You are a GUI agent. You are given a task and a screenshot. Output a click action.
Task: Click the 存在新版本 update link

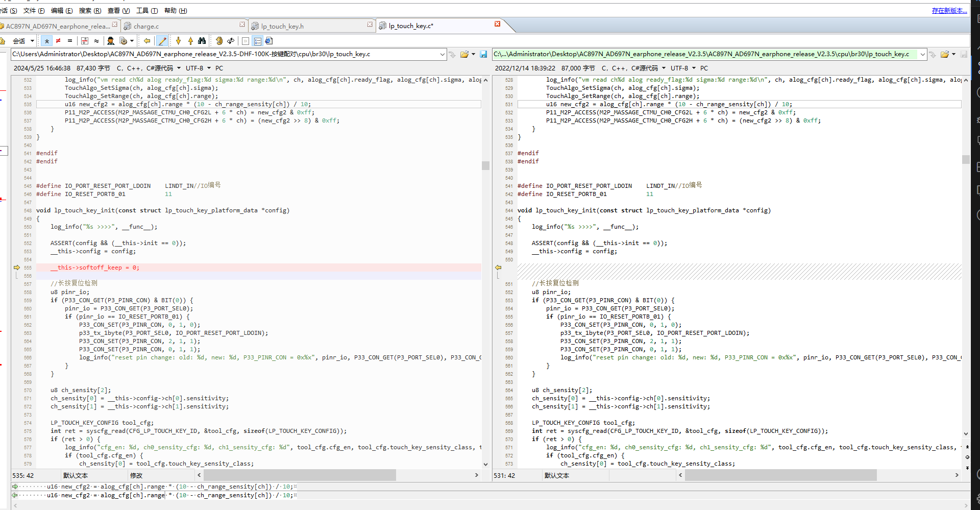click(x=949, y=11)
